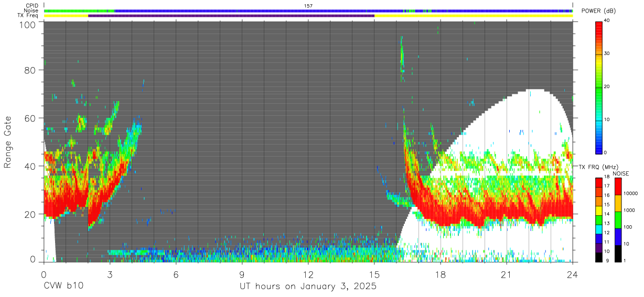Click the 13 label on TX FRQ scale
The image size is (644, 297).
click(607, 223)
